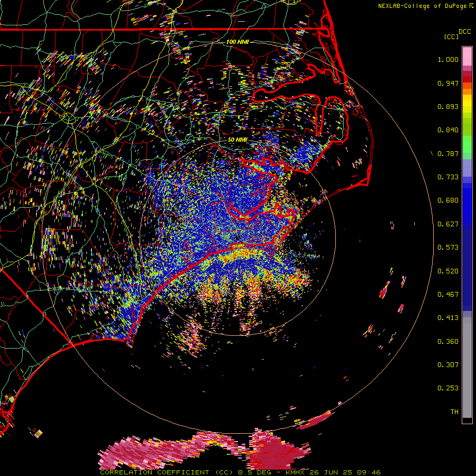The width and height of the screenshot is (476, 476).
Task: Click the 09:46 timestamp in the caption
Action: coord(369,472)
